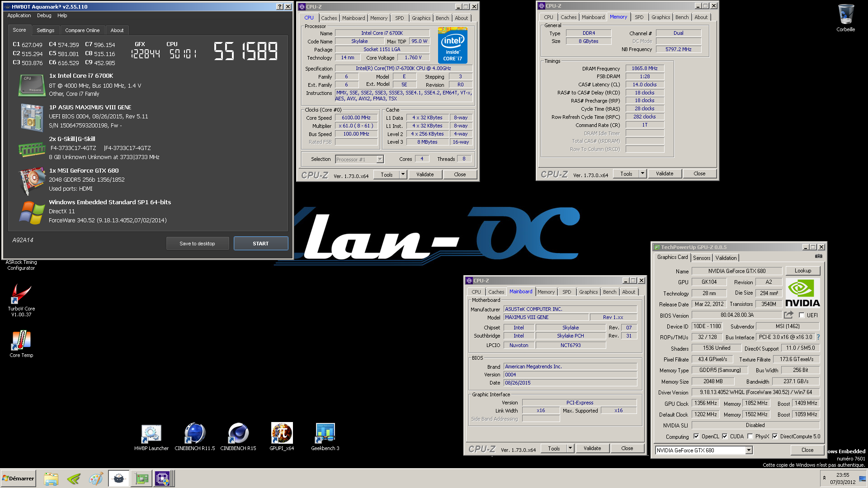
Task: Click Save to desktop in Aquamark
Action: (x=197, y=244)
